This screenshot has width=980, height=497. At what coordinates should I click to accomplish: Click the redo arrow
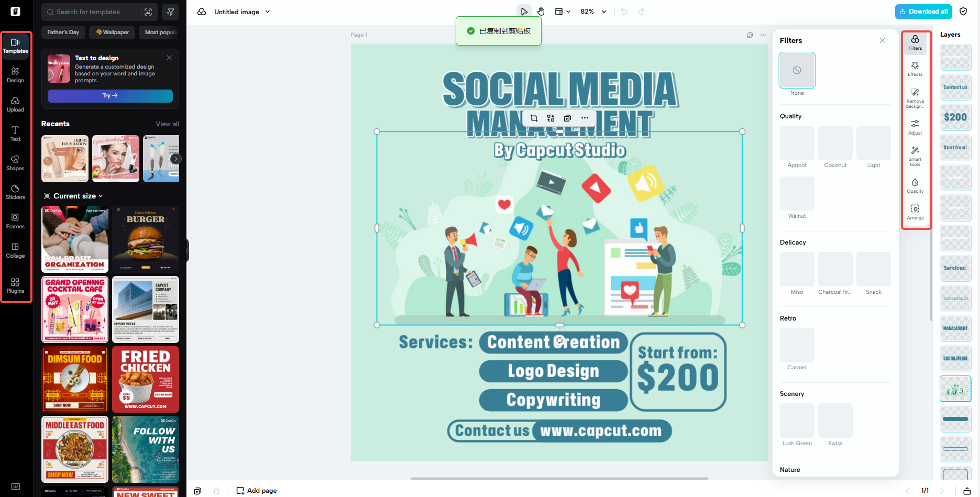pos(641,12)
